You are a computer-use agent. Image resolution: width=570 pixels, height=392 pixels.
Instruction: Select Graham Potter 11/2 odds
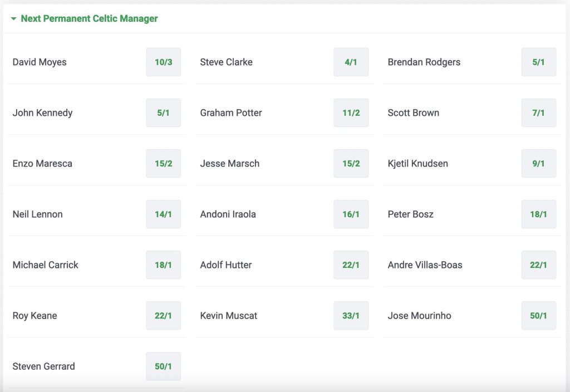pyautogui.click(x=351, y=112)
